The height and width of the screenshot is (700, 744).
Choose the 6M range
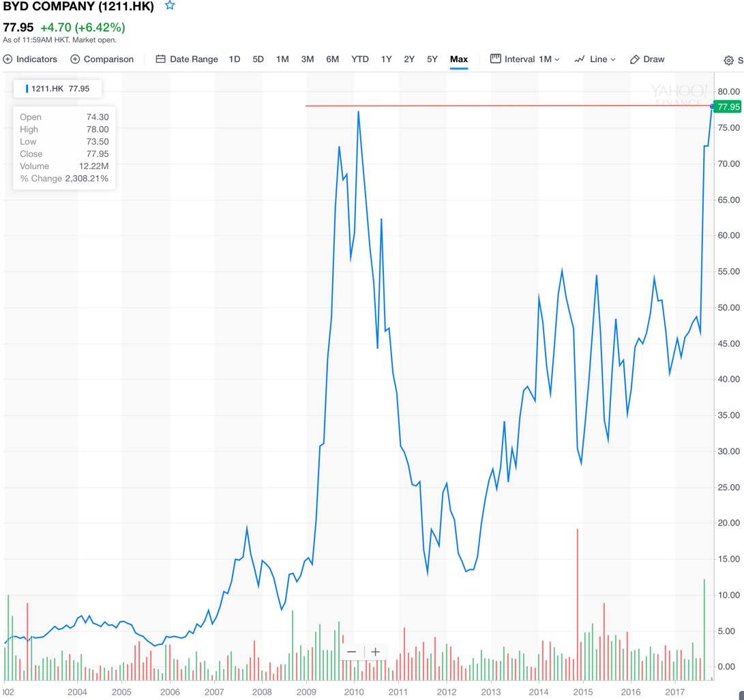point(333,59)
